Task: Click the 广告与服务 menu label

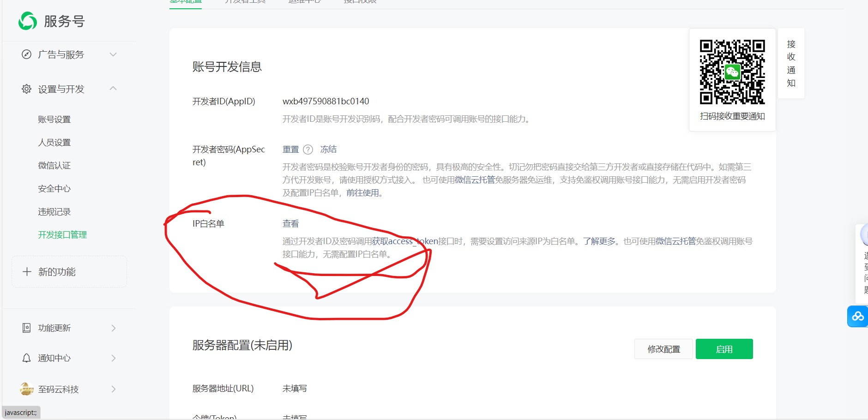Action: click(x=61, y=54)
